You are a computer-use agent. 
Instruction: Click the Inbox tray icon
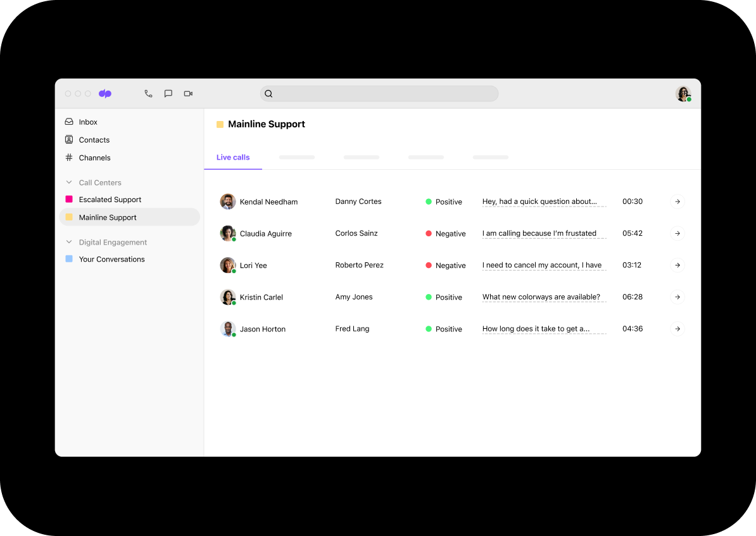tap(69, 122)
